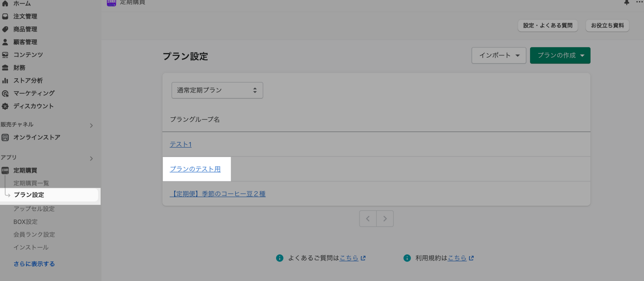Open BOX設定 submenu item
This screenshot has height=281, width=644.
click(25, 222)
